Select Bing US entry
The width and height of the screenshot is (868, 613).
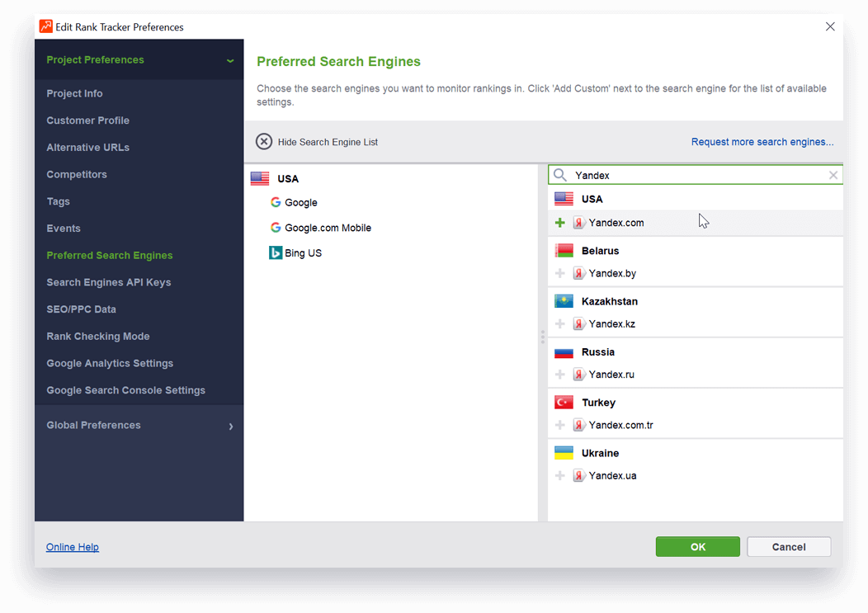pos(303,252)
